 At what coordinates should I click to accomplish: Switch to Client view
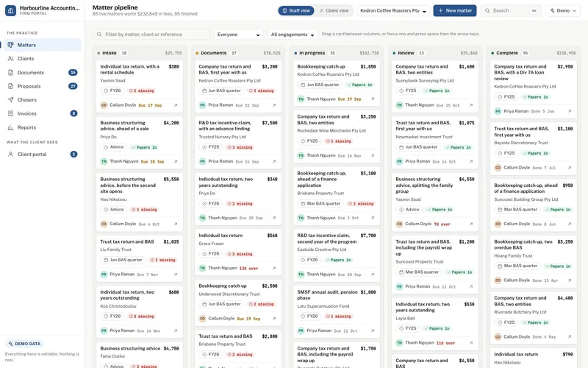coord(334,10)
